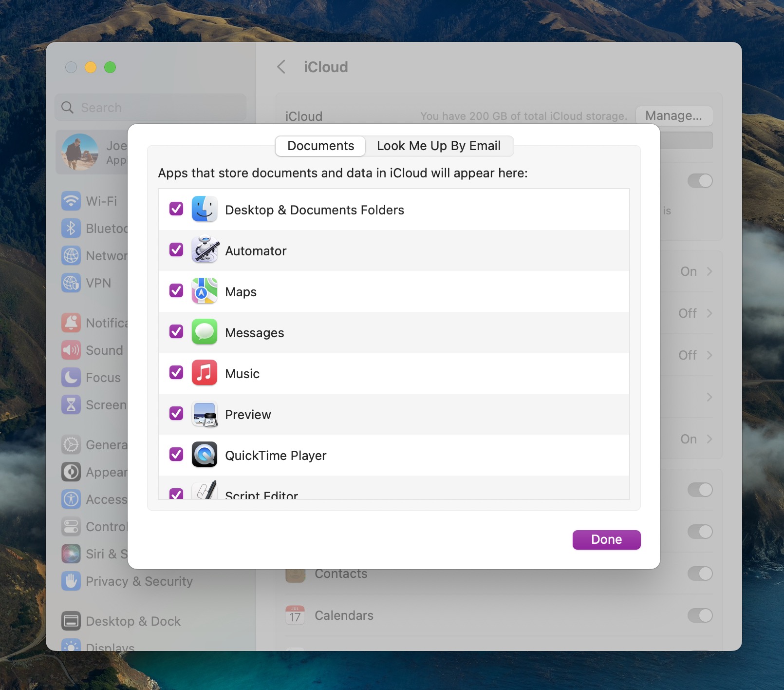Click the QuickTime Player label in the list
784x690 pixels.
coord(276,456)
